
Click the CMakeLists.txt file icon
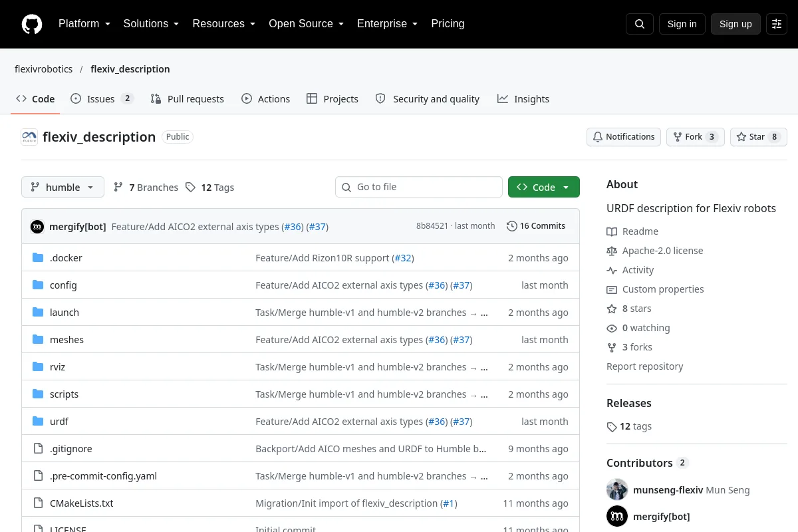point(38,503)
